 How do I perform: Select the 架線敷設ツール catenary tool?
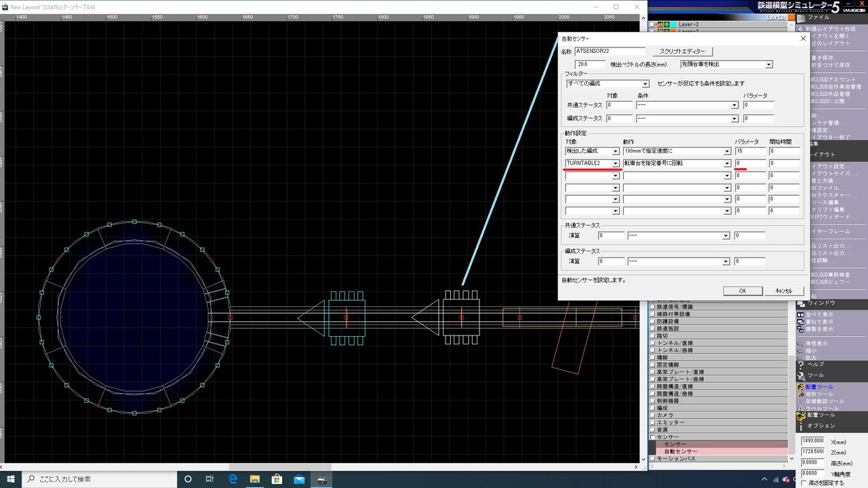click(822, 401)
